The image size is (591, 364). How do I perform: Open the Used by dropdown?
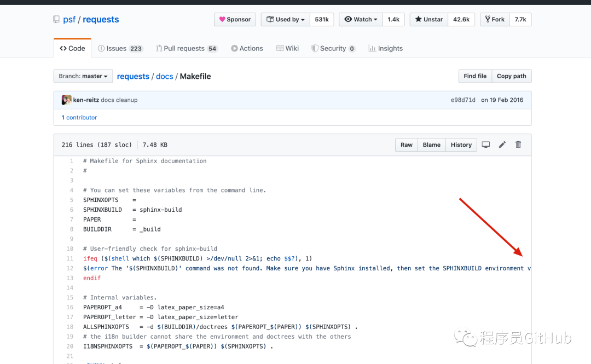click(x=285, y=19)
